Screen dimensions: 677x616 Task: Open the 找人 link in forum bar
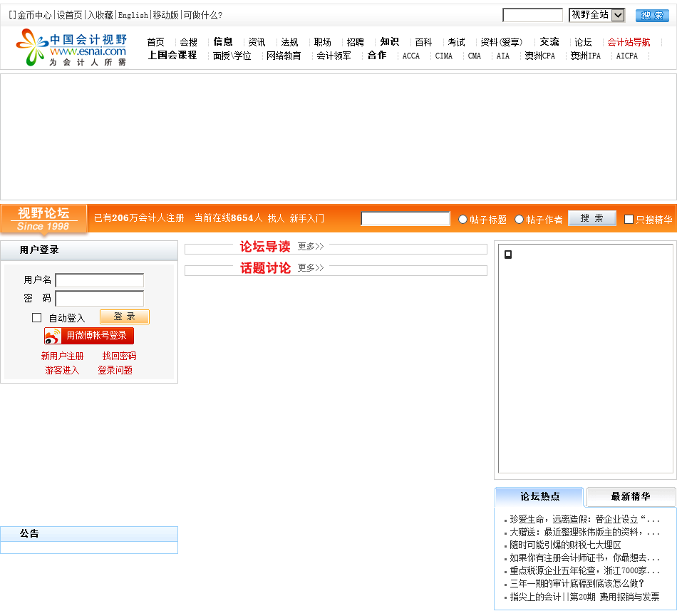click(x=276, y=218)
